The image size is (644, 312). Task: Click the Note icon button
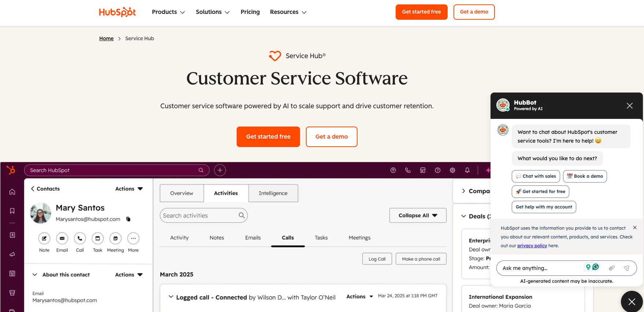point(44,238)
